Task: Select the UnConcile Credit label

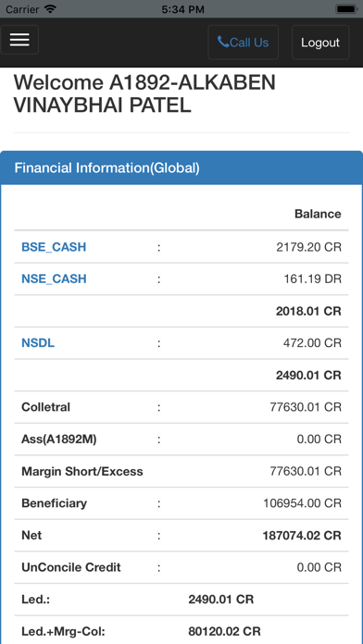Action: 71,567
